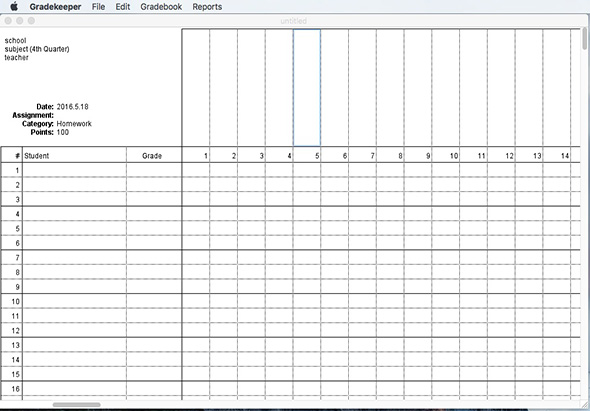Select the highlighted assignment column 5 header box
Screen dimensions: 590x411
coord(307,88)
